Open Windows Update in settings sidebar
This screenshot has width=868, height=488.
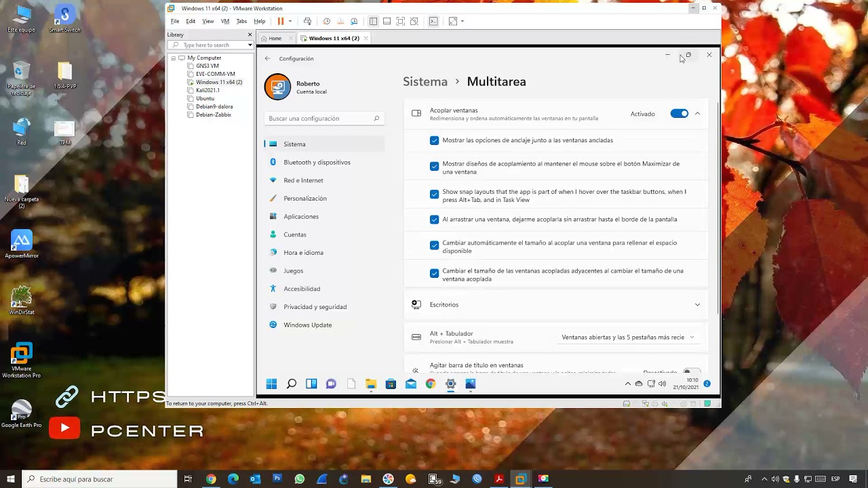(x=308, y=325)
